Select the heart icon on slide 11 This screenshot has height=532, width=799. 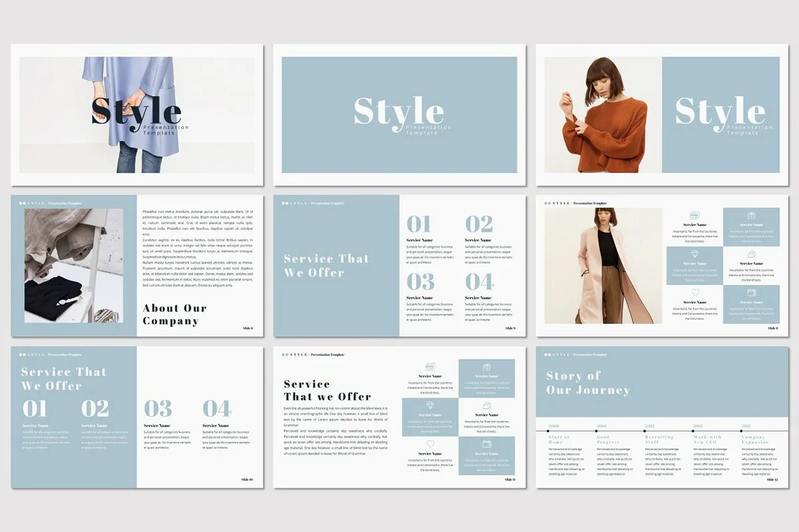tap(430, 443)
